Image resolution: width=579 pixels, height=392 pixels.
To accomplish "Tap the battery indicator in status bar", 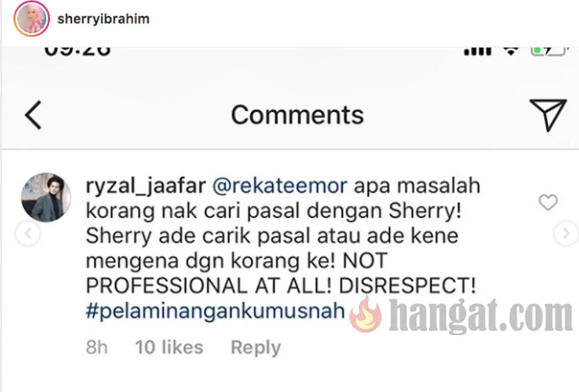I will coord(549,50).
